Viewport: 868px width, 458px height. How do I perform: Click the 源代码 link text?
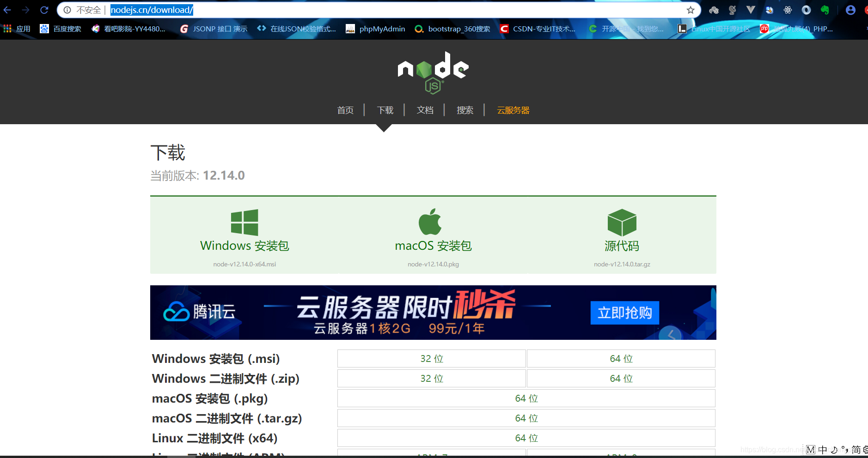click(622, 246)
